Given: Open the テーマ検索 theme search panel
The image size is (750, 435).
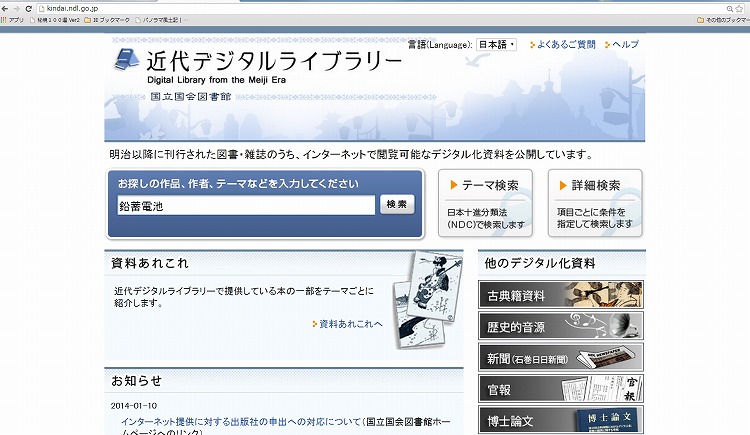Looking at the screenshot, I should (x=485, y=203).
